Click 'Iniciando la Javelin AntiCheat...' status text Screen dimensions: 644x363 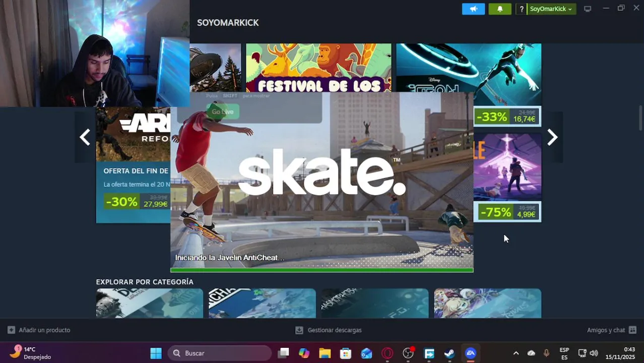click(x=229, y=258)
